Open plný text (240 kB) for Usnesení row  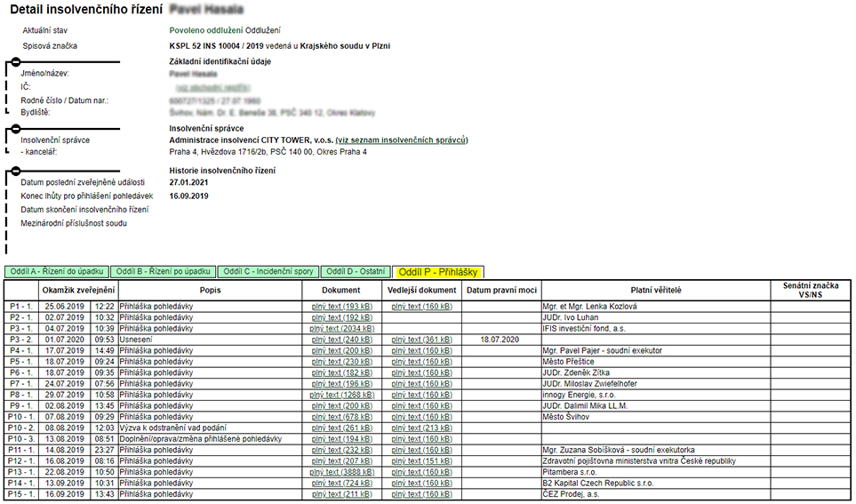341,340
